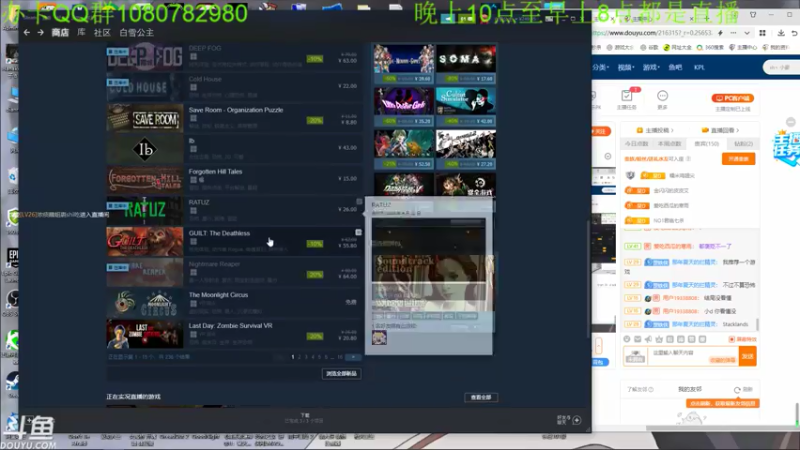Open GUILT: The Deathless listing
Screen dimensions: 800x450
[234, 241]
